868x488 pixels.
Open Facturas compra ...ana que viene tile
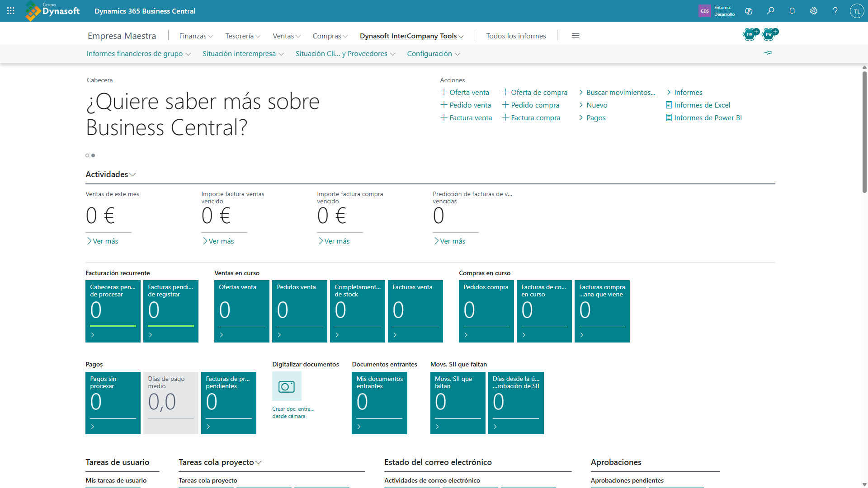pos(602,311)
